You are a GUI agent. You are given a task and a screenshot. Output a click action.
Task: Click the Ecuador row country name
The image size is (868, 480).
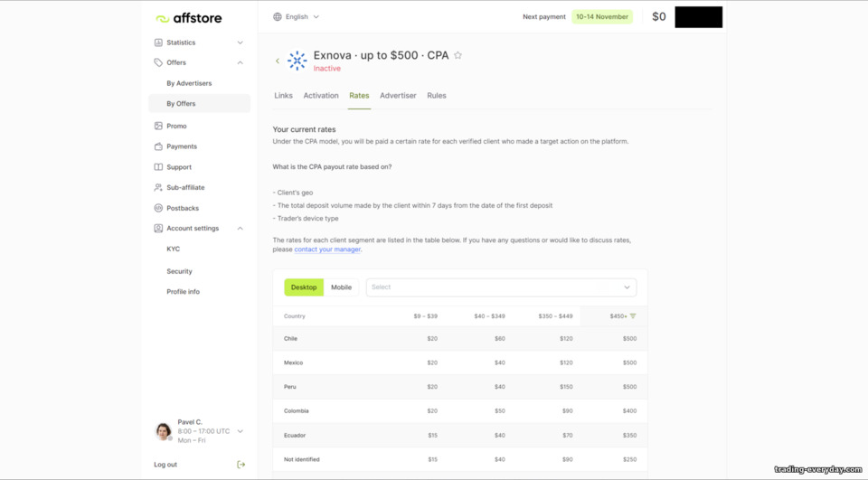[295, 436]
